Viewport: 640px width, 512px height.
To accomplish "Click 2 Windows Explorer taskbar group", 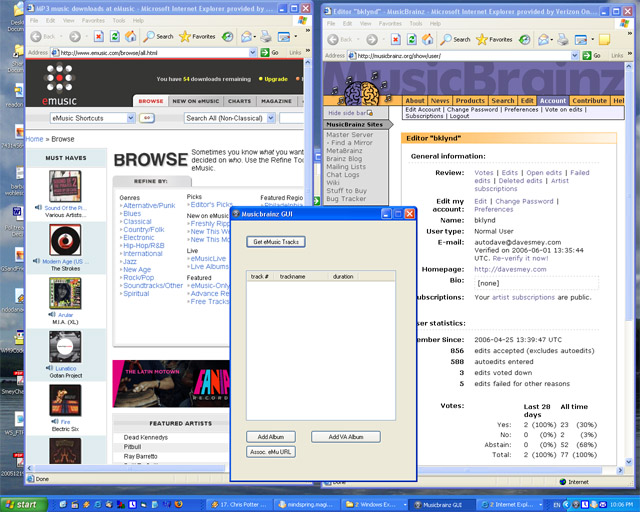I will (375, 505).
